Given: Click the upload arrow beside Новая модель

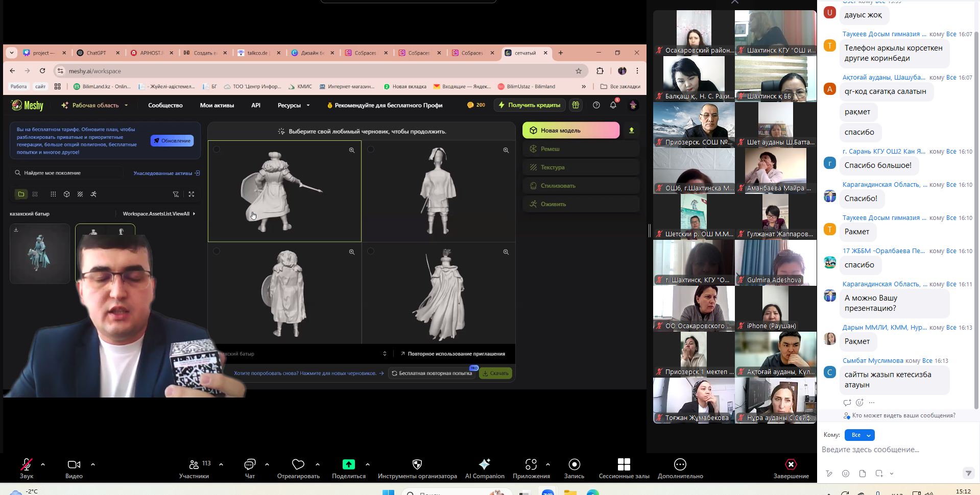Looking at the screenshot, I should (x=631, y=131).
